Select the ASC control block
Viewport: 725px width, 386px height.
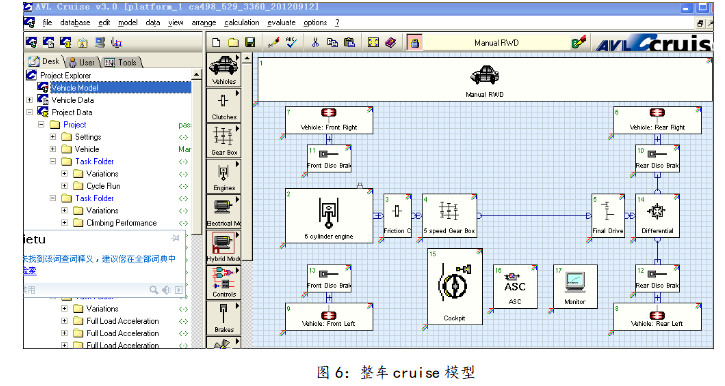click(x=515, y=287)
